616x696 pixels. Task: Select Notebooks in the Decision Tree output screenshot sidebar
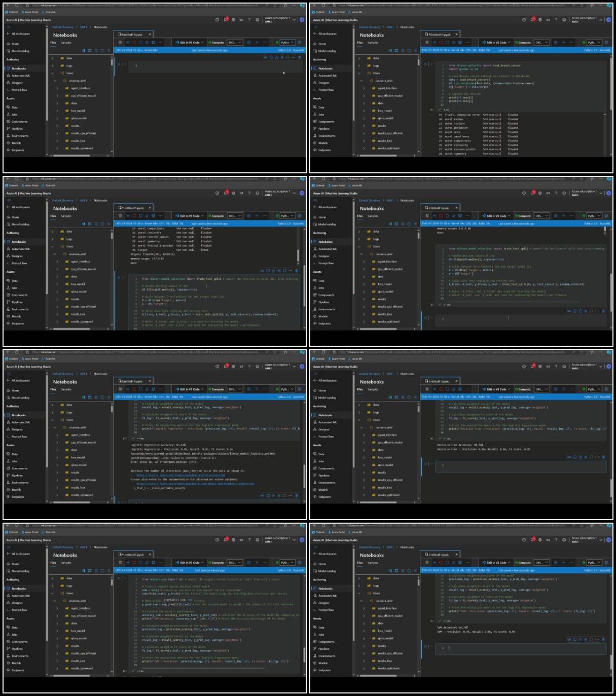[325, 415]
